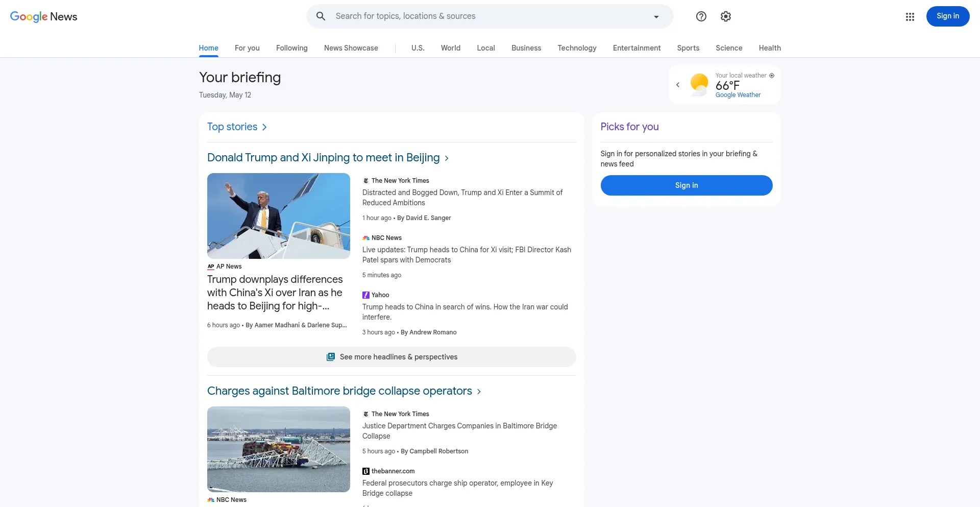Click the 'By Andrew Romano' byline

pos(429,332)
